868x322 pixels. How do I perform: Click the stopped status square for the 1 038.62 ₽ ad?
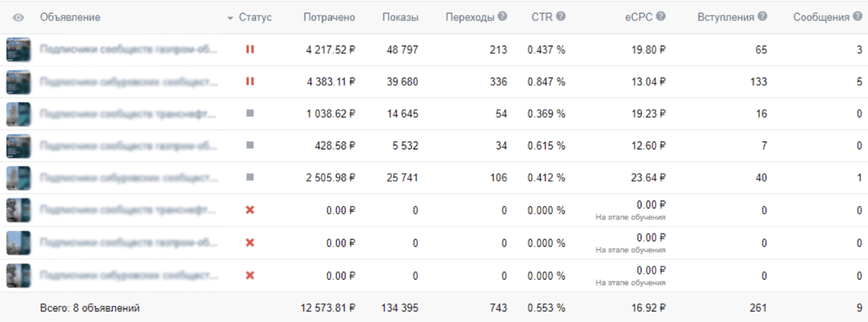tap(250, 113)
